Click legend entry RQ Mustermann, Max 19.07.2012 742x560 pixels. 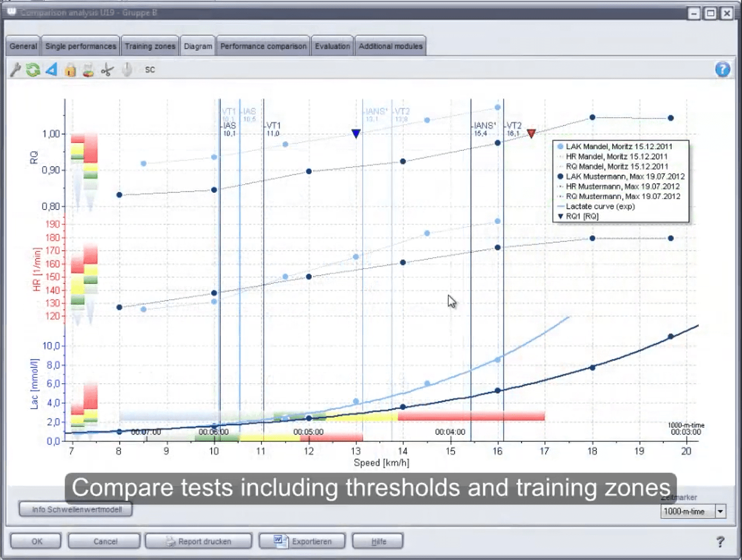pos(619,196)
